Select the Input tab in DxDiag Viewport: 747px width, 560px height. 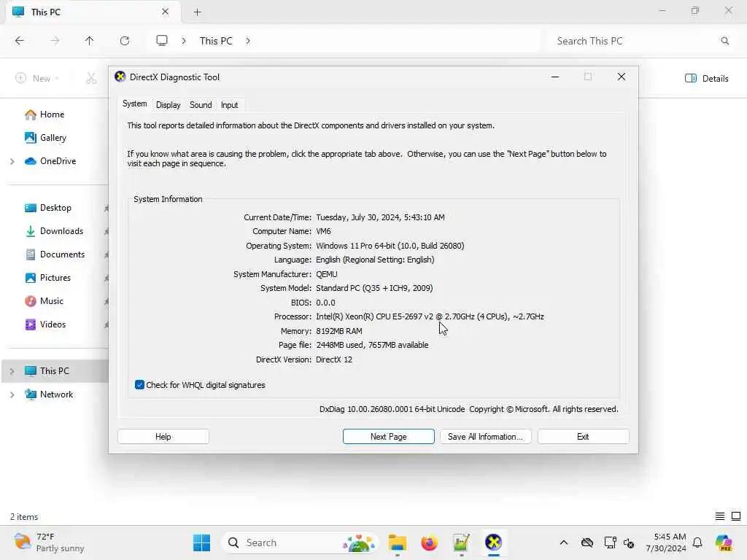pyautogui.click(x=229, y=105)
